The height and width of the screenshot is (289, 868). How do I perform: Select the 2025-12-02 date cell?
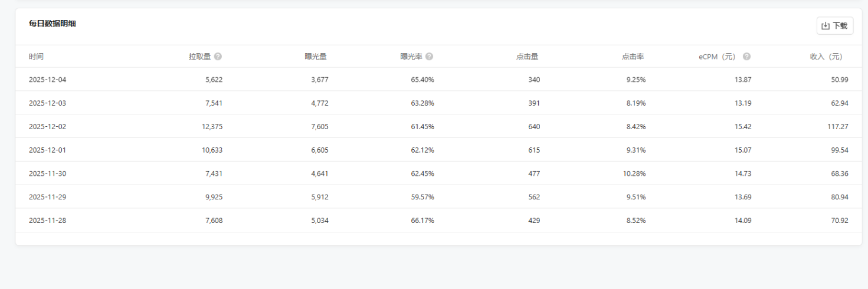pos(48,127)
